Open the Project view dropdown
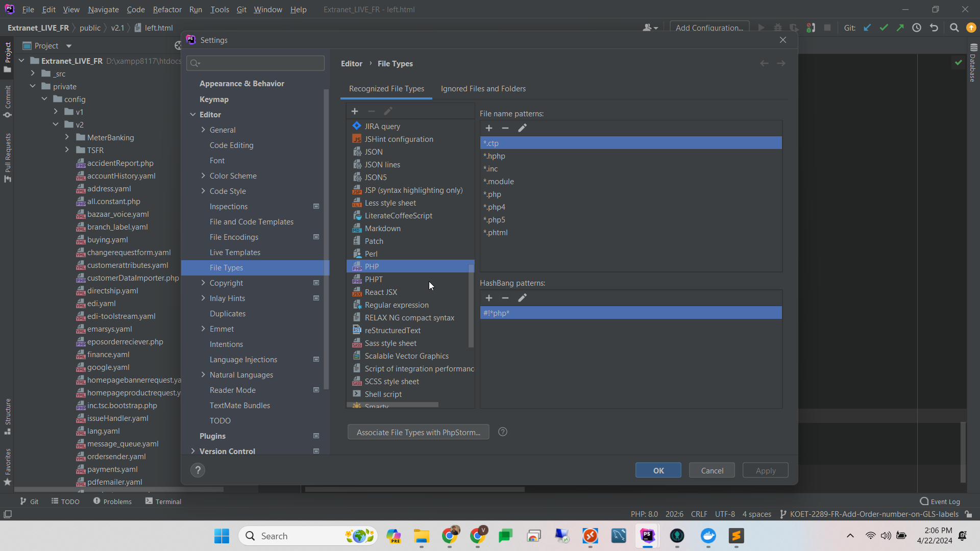 coord(69,46)
